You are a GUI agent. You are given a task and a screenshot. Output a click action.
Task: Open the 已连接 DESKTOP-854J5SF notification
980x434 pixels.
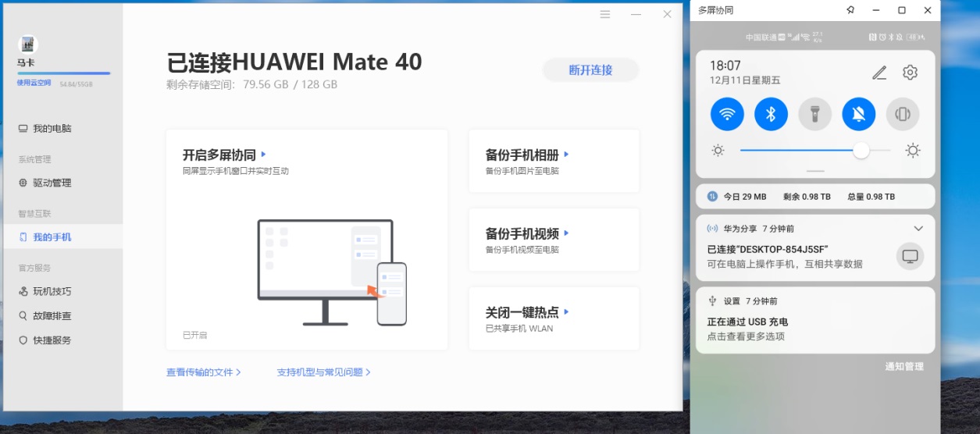(x=815, y=248)
